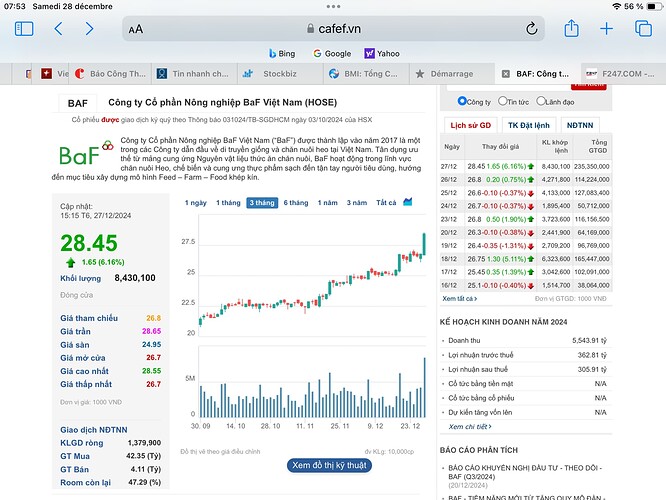666x500 pixels.
Task: Open Xem tất cả trading history
Action: pos(460,299)
